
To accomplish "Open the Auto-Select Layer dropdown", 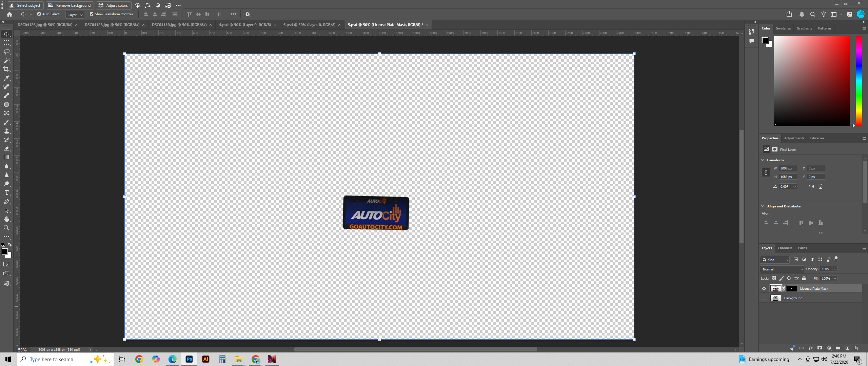I will 75,15.
